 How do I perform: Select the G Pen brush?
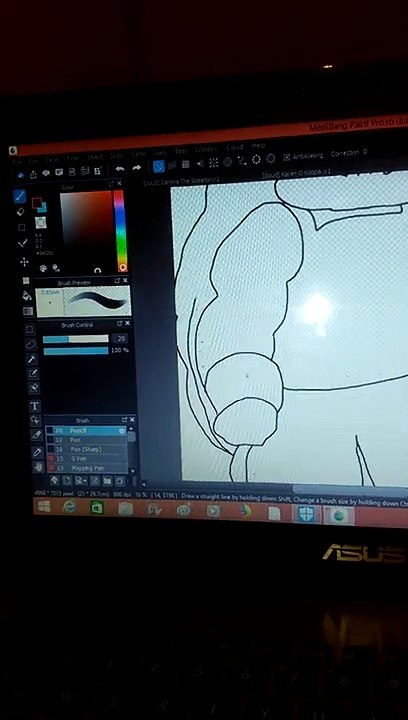(x=87, y=458)
